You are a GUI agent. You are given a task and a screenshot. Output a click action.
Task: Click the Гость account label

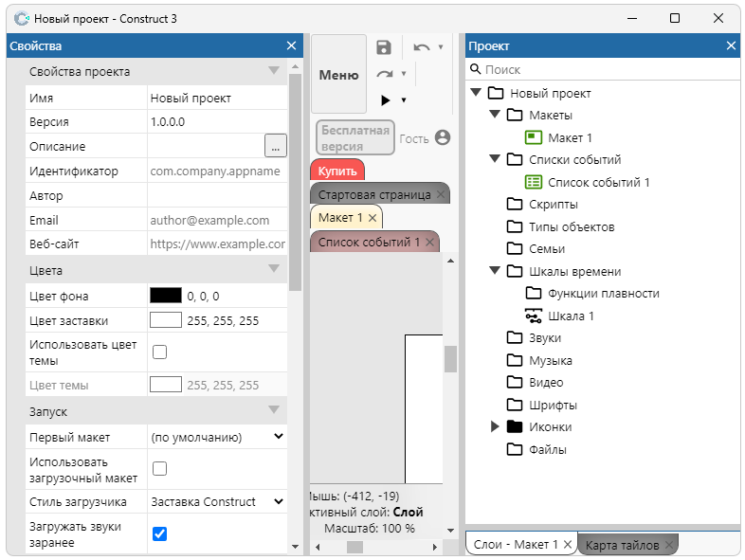[x=414, y=138]
